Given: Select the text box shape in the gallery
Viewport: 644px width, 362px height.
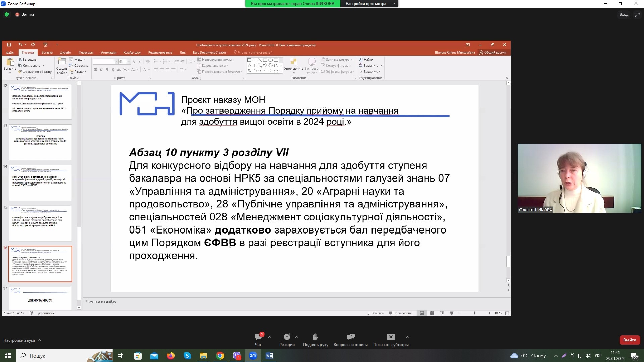Looking at the screenshot, I should pyautogui.click(x=249, y=60).
